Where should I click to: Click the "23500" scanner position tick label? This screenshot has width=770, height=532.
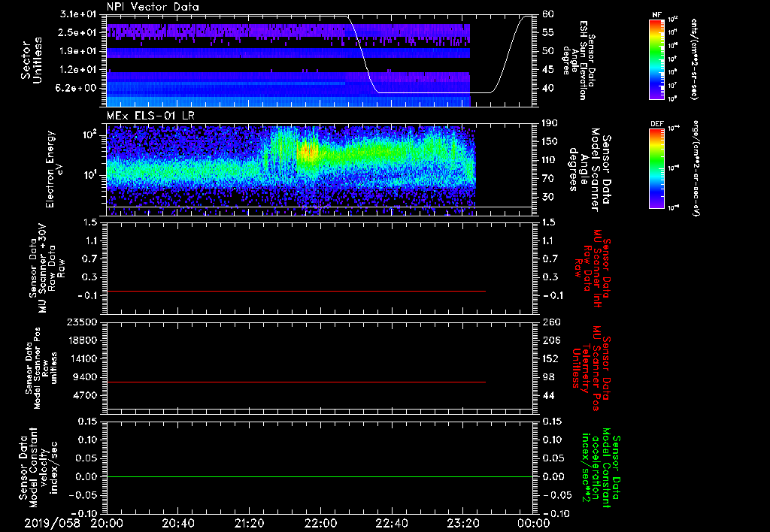pos(82,322)
